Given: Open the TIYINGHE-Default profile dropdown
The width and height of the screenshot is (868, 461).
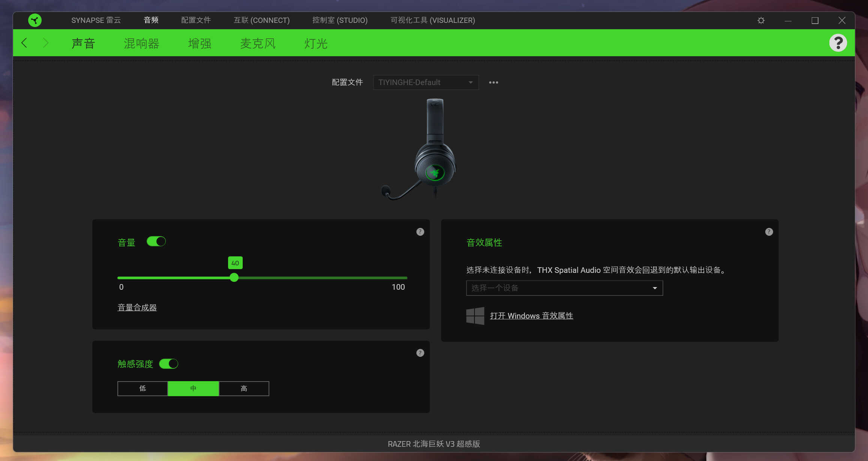Looking at the screenshot, I should (426, 82).
